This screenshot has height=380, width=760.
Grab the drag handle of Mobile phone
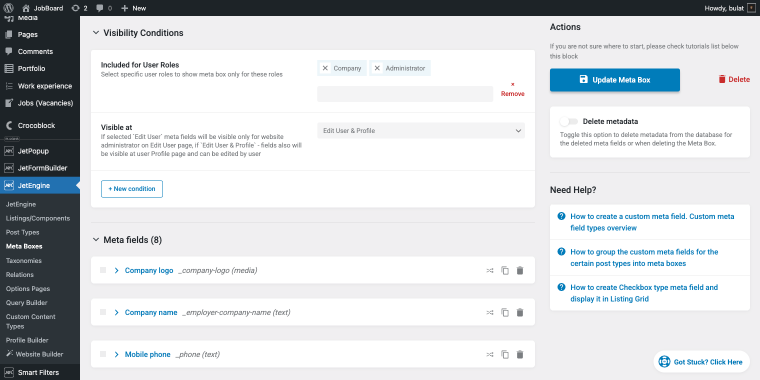click(103, 354)
